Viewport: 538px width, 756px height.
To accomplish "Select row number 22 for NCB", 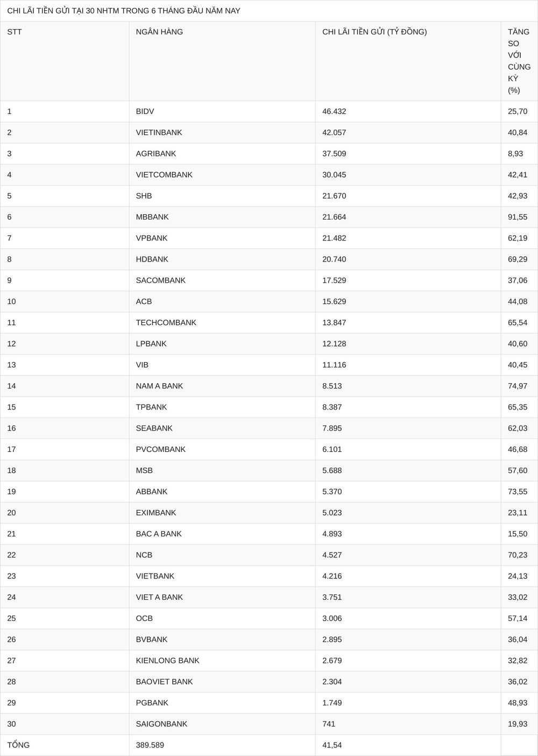I will pyautogui.click(x=12, y=555).
